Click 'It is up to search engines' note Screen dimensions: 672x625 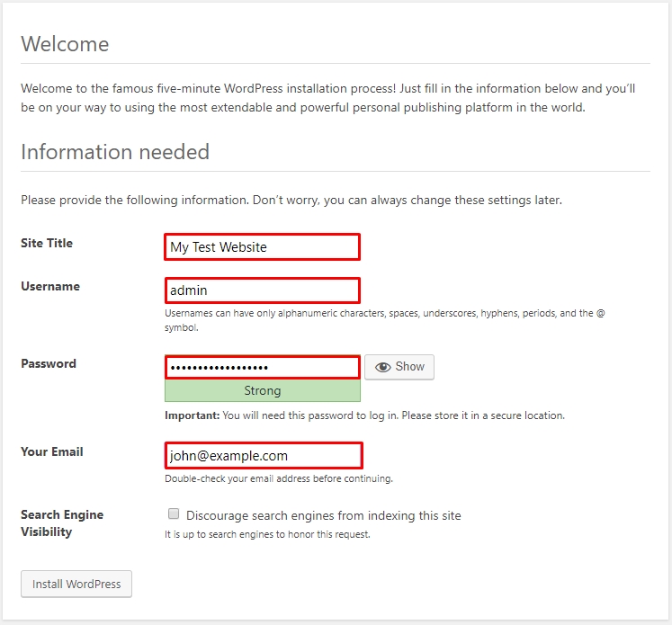(267, 534)
